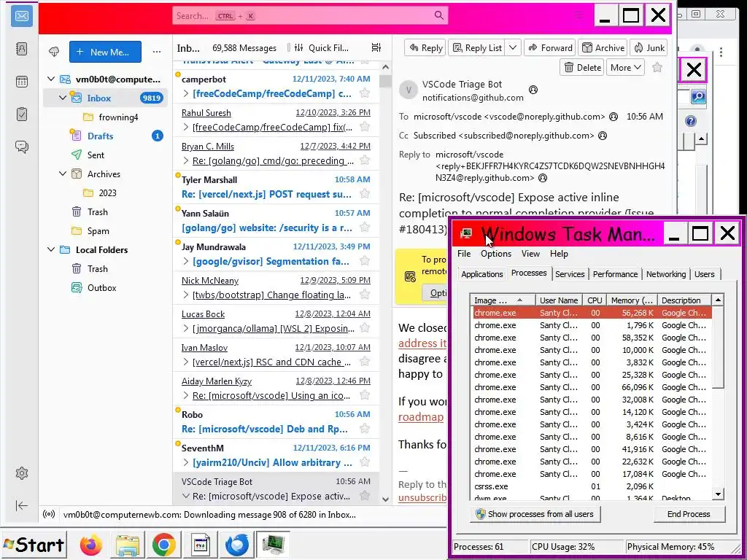This screenshot has height=560, width=747.
Task: Click the Reply button
Action: click(x=426, y=47)
